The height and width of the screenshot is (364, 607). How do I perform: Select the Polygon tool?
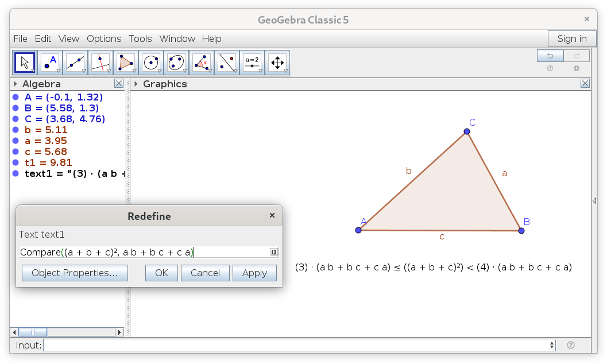125,62
